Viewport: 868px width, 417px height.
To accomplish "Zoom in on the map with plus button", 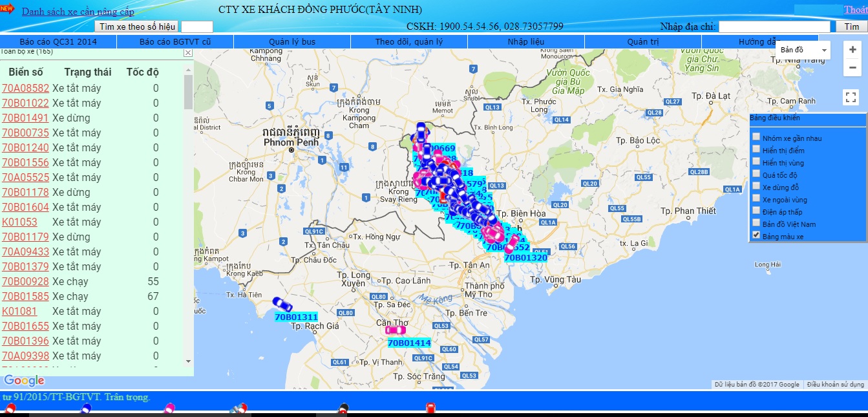I will pos(852,50).
